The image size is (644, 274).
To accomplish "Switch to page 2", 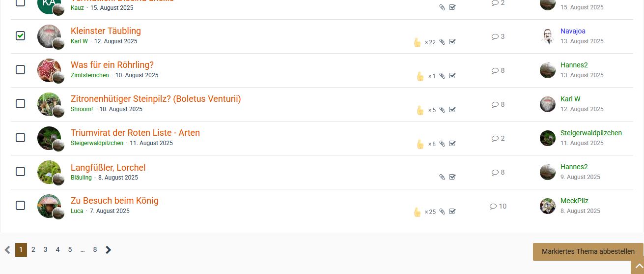I will coord(33,250).
